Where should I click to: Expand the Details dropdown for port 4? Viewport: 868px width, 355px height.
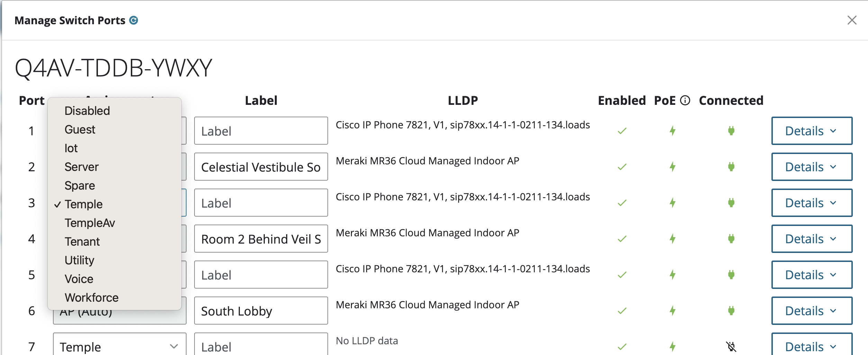pyautogui.click(x=812, y=239)
